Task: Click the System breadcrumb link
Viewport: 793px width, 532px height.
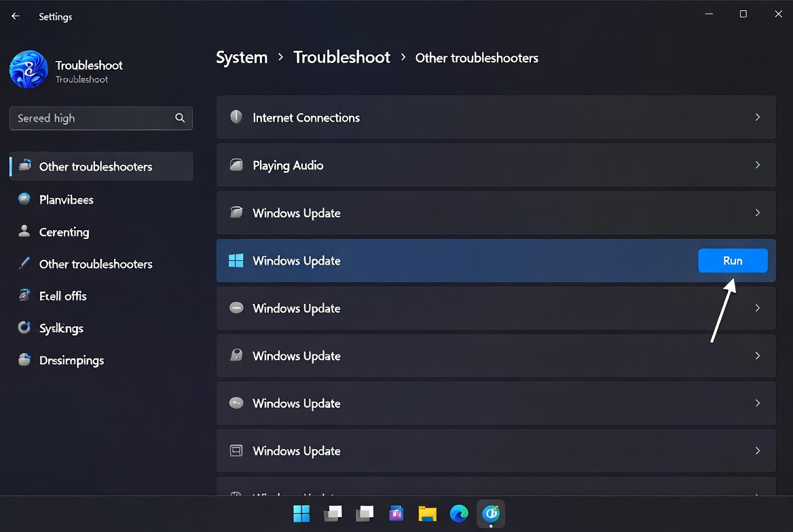Action: click(x=241, y=57)
